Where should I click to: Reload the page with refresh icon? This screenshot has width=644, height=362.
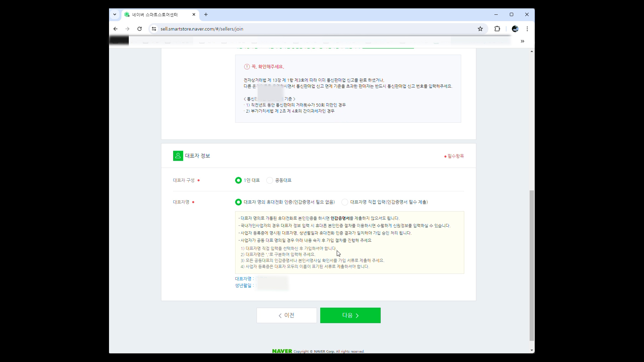pyautogui.click(x=140, y=29)
